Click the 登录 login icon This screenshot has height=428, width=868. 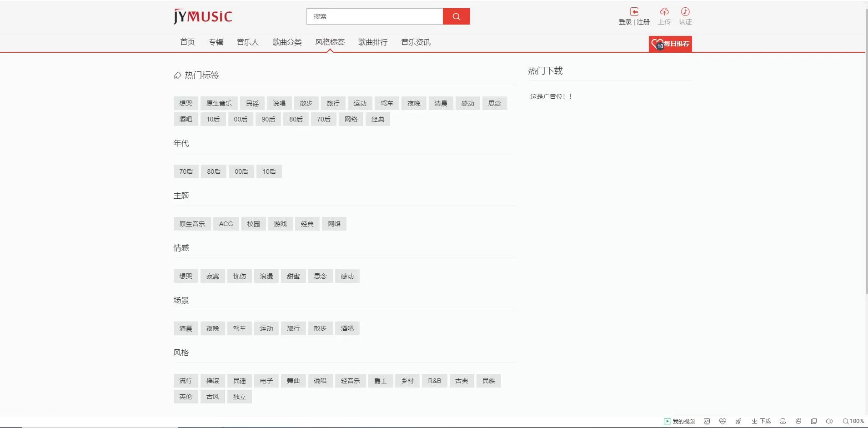[634, 11]
